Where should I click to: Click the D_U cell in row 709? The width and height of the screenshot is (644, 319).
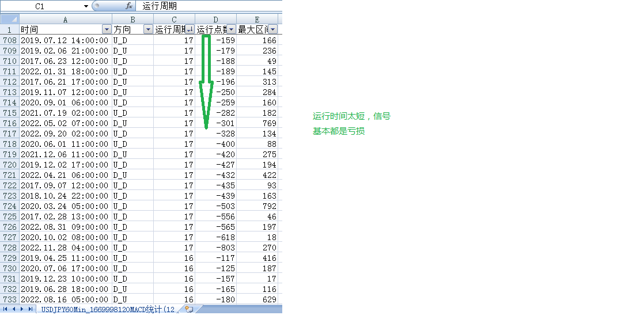point(132,51)
